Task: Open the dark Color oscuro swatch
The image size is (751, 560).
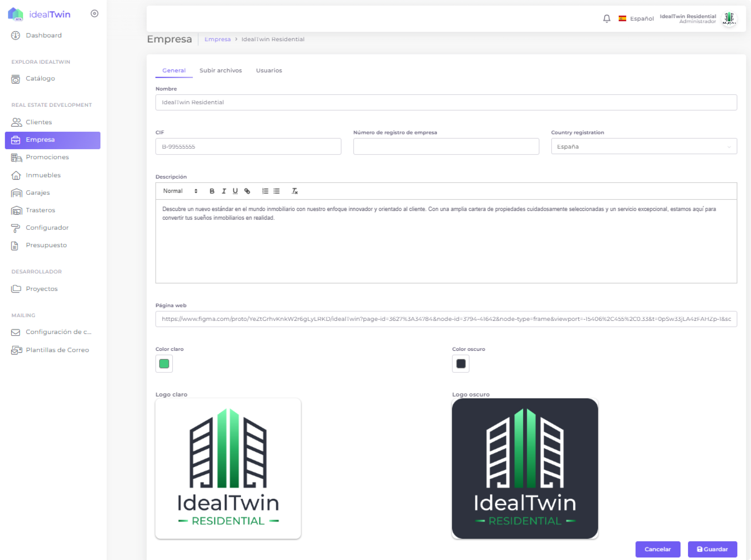Action: [x=460, y=364]
